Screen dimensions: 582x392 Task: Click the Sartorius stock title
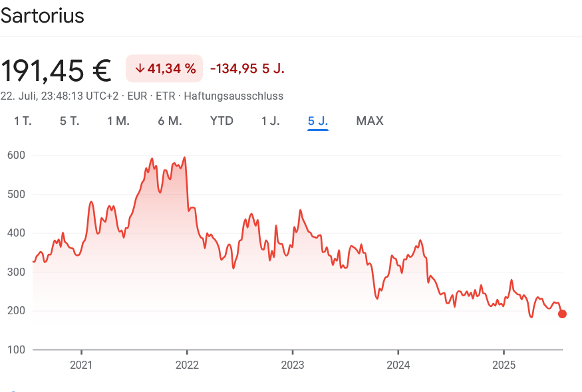coord(43,16)
